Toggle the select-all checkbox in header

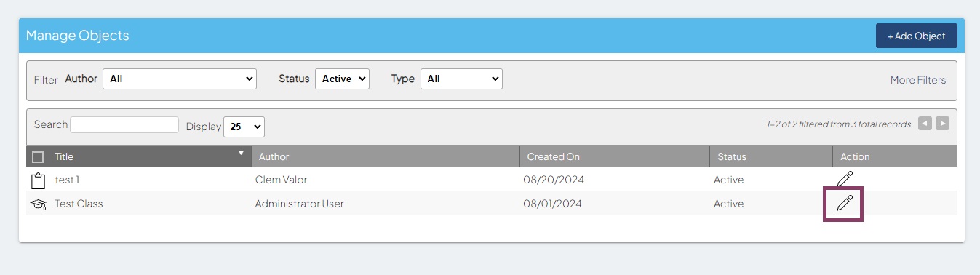[39, 156]
